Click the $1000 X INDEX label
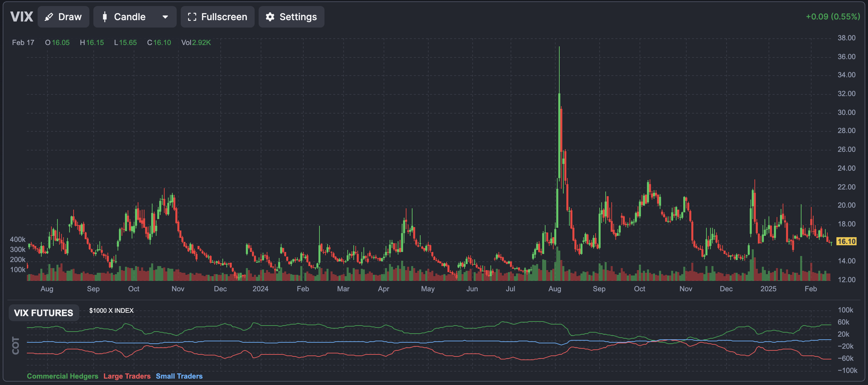 (x=111, y=310)
